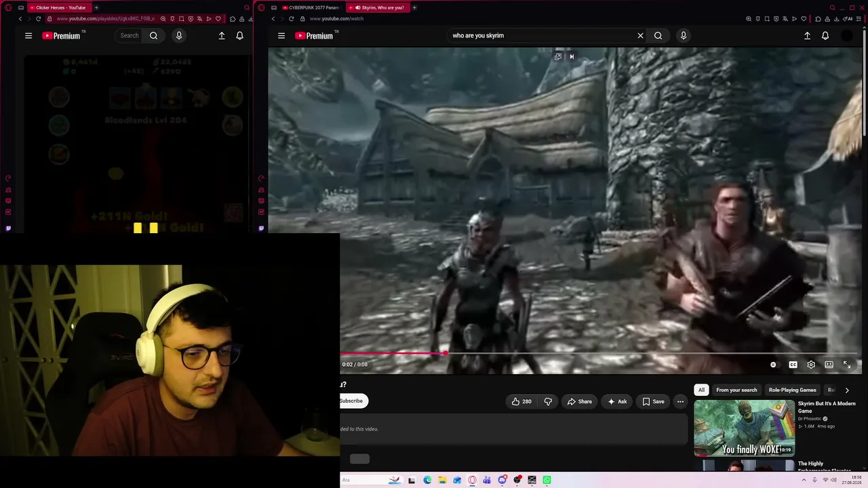868x488 pixels.
Task: Click the Ask button
Action: pos(616,401)
